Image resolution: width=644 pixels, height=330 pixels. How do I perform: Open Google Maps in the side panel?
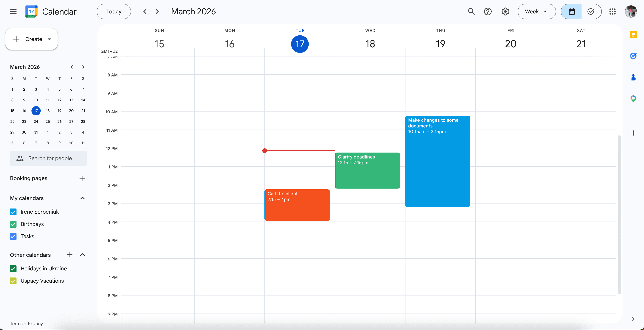pyautogui.click(x=633, y=99)
